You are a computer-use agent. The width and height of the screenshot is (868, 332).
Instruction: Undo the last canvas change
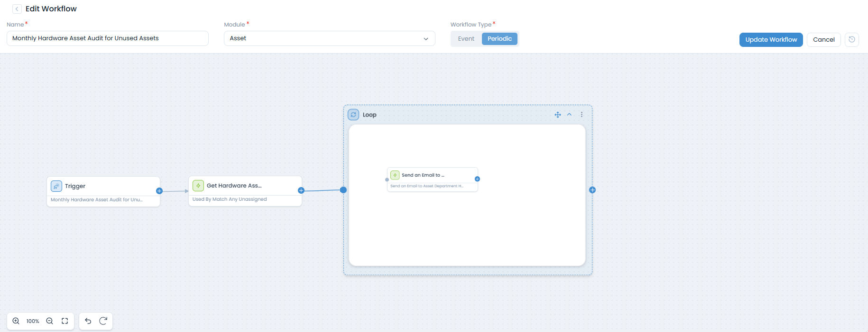pos(88,321)
